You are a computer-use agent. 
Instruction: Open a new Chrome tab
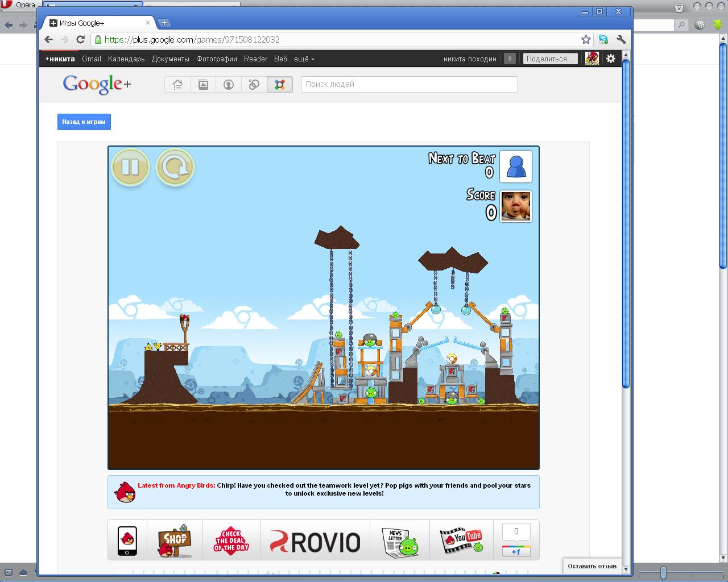[x=164, y=23]
